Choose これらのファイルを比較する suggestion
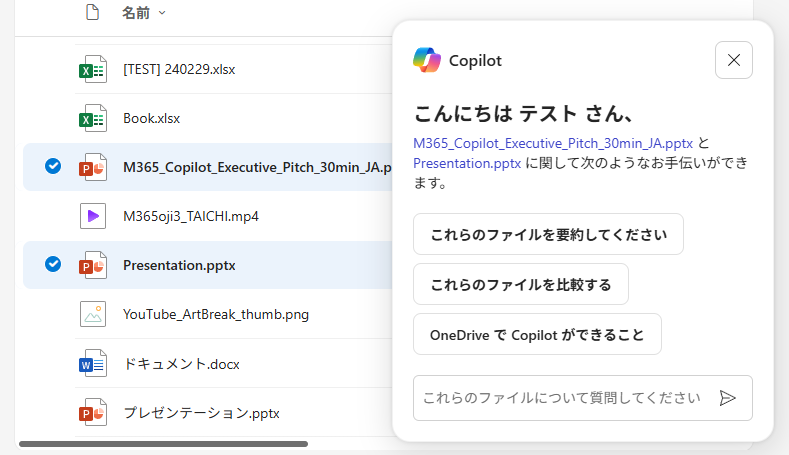The image size is (789, 455). click(520, 285)
